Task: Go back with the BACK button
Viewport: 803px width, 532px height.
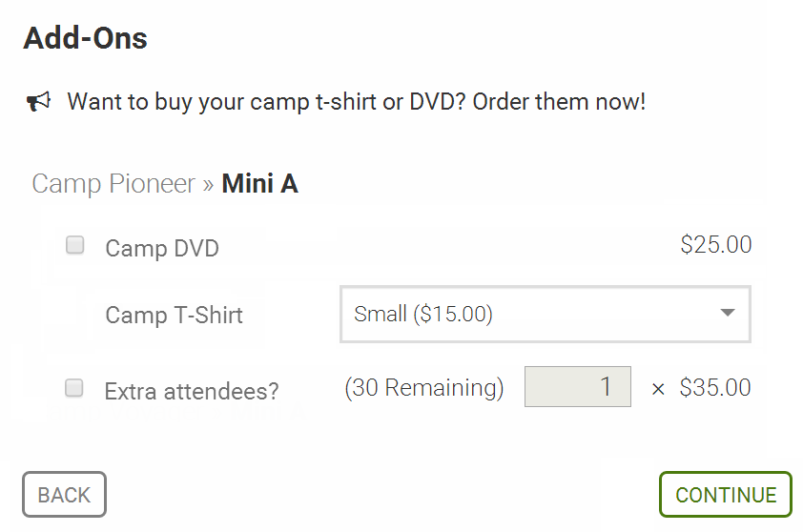Action: pos(64,495)
